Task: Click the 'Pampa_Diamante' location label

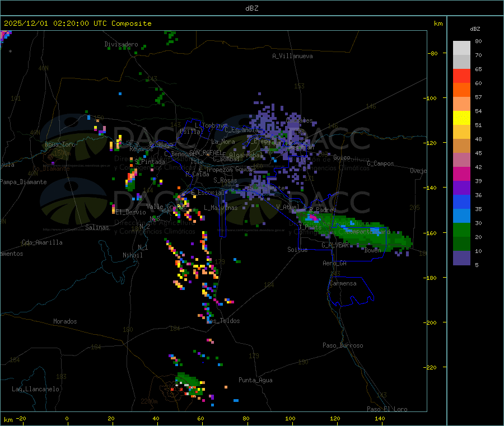Action: point(24,182)
